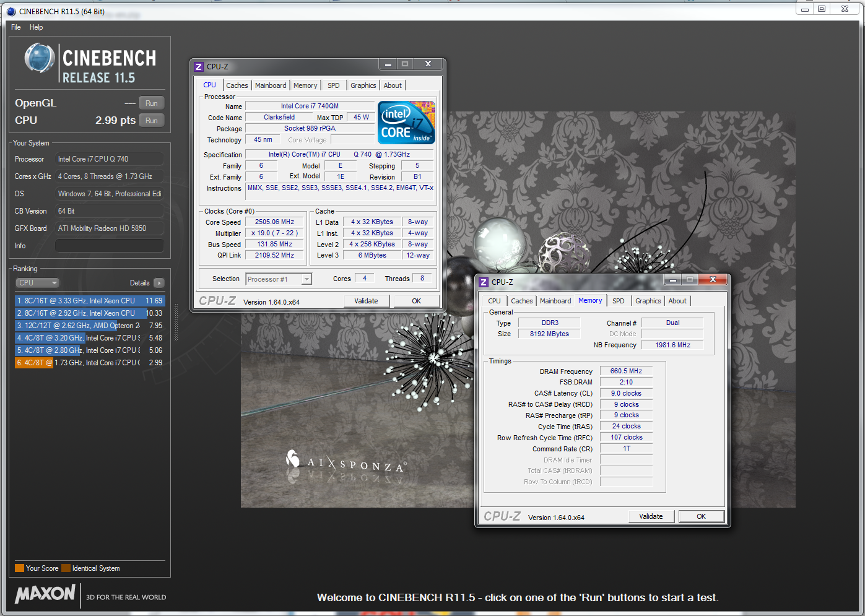This screenshot has height=616, width=865.
Task: Switch to Memory tab in the CPU window
Action: (x=305, y=85)
